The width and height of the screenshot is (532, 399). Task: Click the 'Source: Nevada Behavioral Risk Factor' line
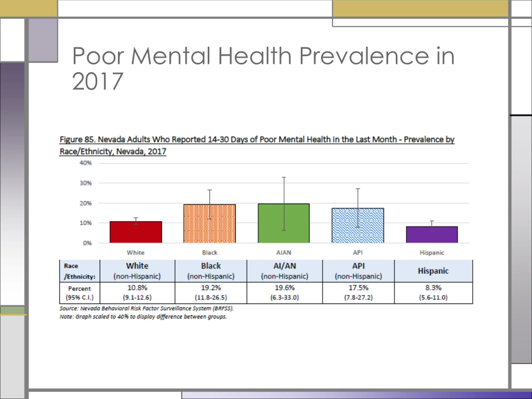tap(147, 308)
